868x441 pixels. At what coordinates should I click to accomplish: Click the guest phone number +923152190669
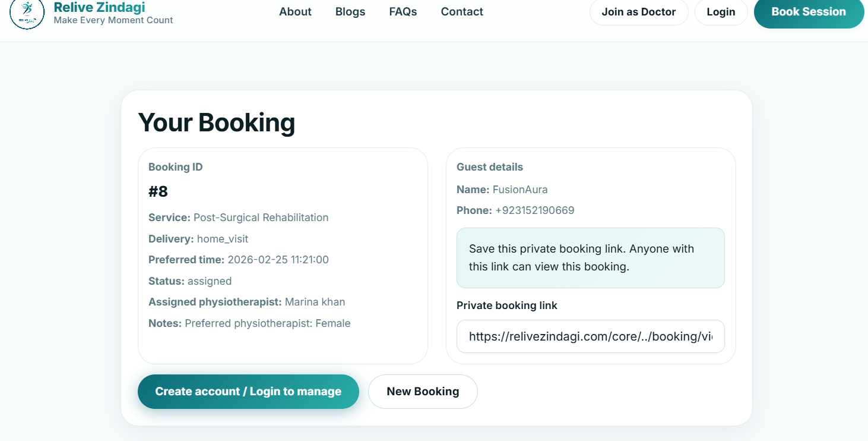(533, 210)
